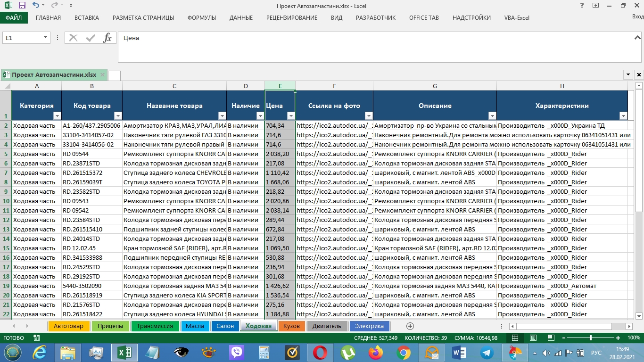Click the ФАЙЛ button
This screenshot has width=644, height=362.
point(14,18)
